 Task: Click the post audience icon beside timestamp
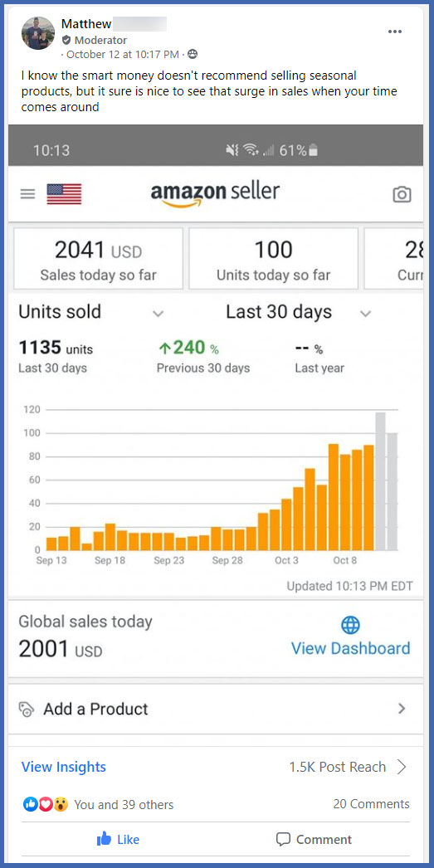[x=193, y=54]
